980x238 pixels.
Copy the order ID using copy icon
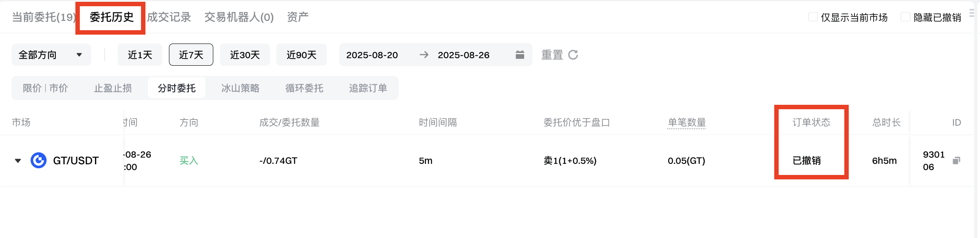956,161
